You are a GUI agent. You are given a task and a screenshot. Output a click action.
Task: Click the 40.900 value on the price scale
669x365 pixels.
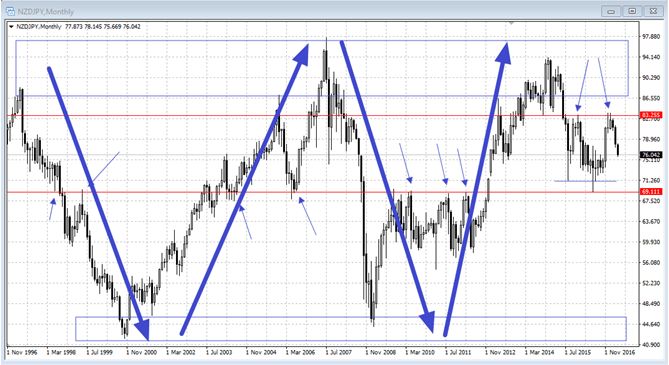point(651,345)
